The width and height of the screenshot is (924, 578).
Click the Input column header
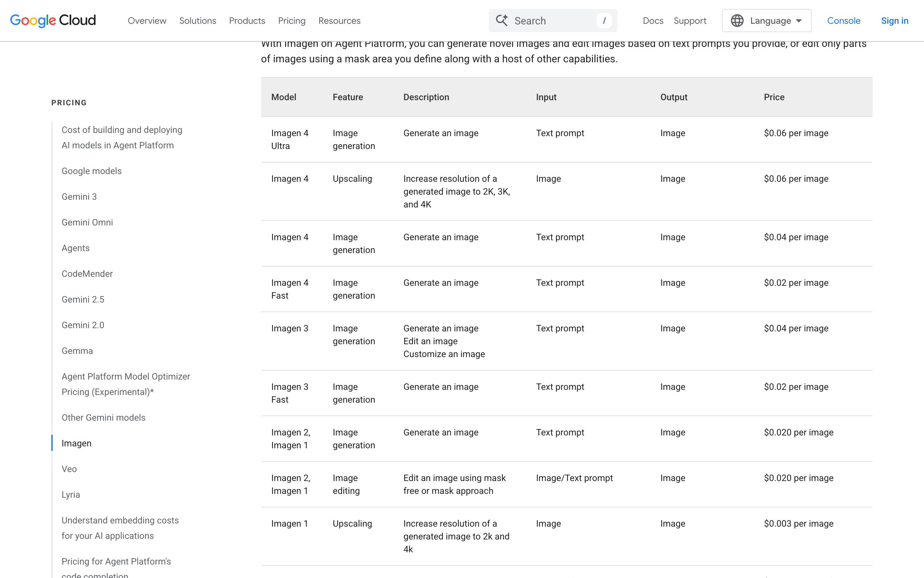coord(546,97)
